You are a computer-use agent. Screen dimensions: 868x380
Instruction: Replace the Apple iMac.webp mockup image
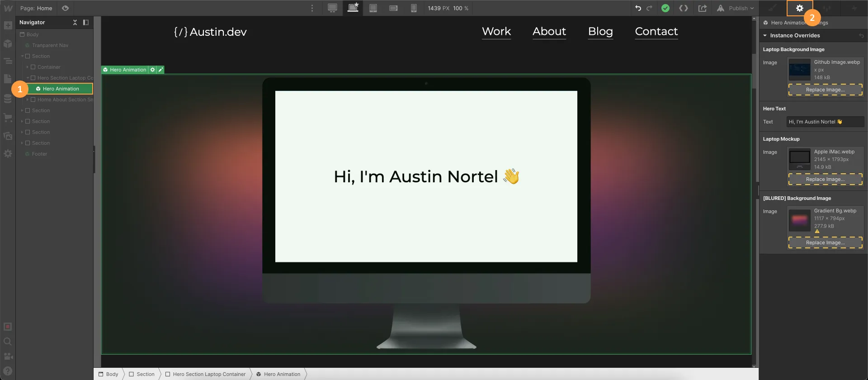click(825, 179)
